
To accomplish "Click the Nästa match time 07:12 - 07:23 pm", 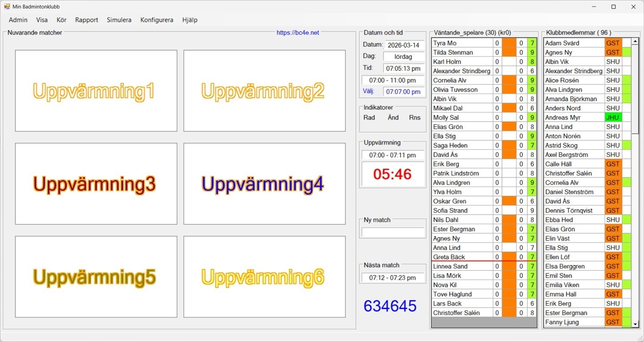I will (x=393, y=278).
